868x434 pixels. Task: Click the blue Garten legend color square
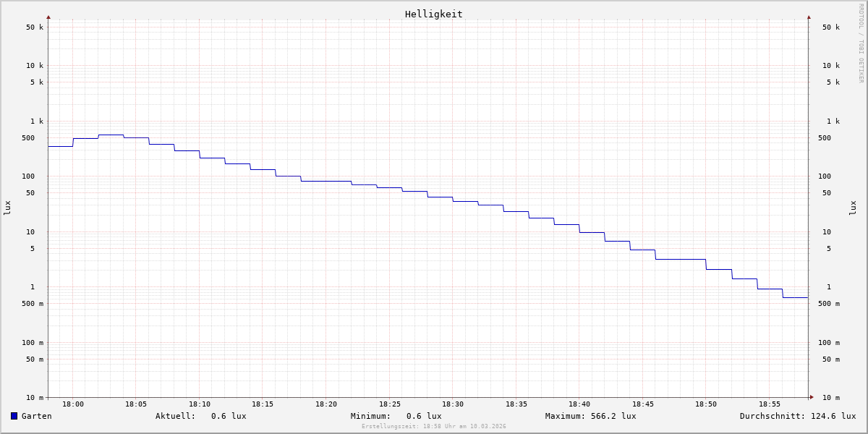[14, 416]
